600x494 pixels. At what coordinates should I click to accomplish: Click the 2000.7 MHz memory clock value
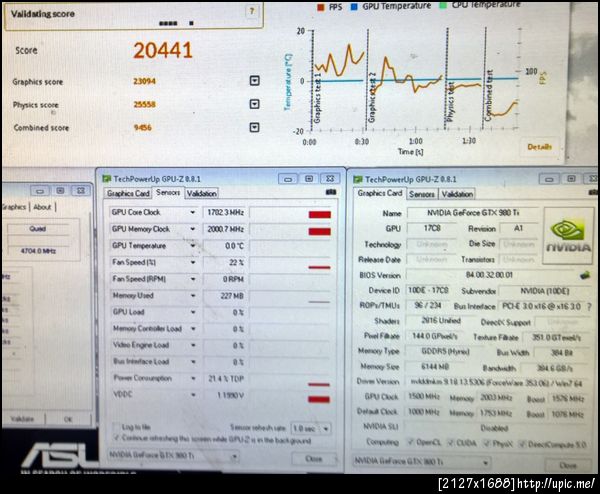coord(225,229)
